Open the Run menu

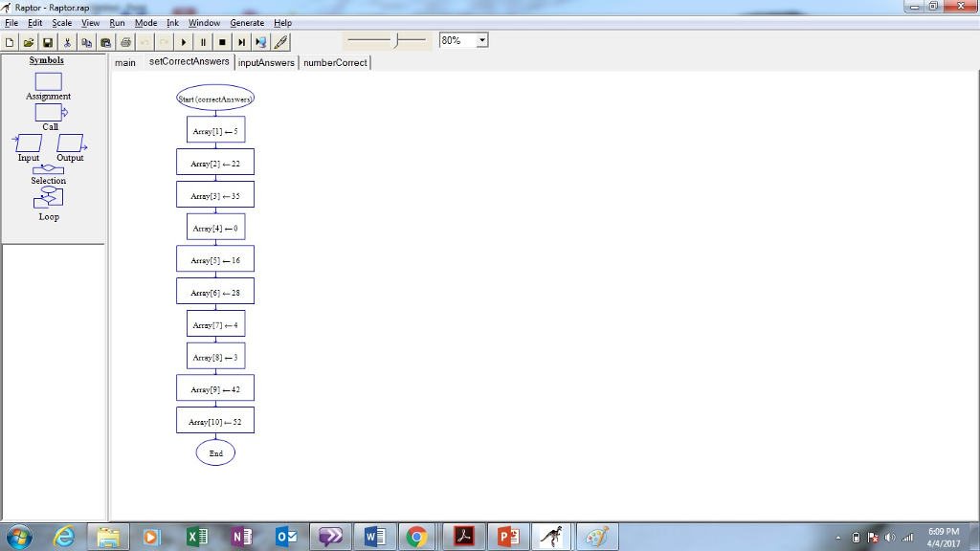pos(117,22)
